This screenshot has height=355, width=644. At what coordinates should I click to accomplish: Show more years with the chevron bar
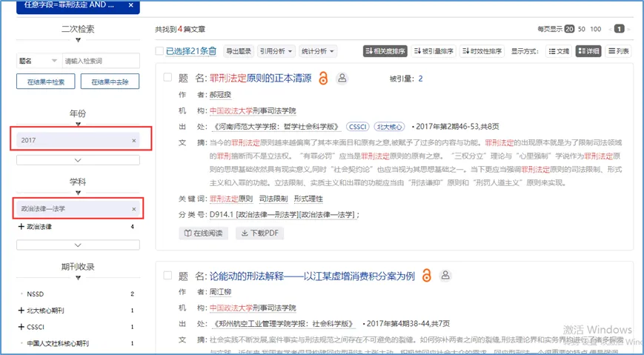(x=78, y=160)
